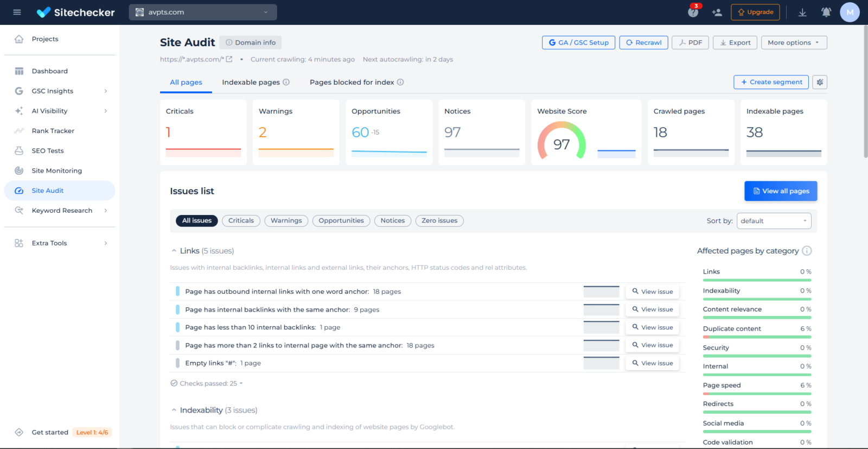Click the Export button

(x=735, y=42)
